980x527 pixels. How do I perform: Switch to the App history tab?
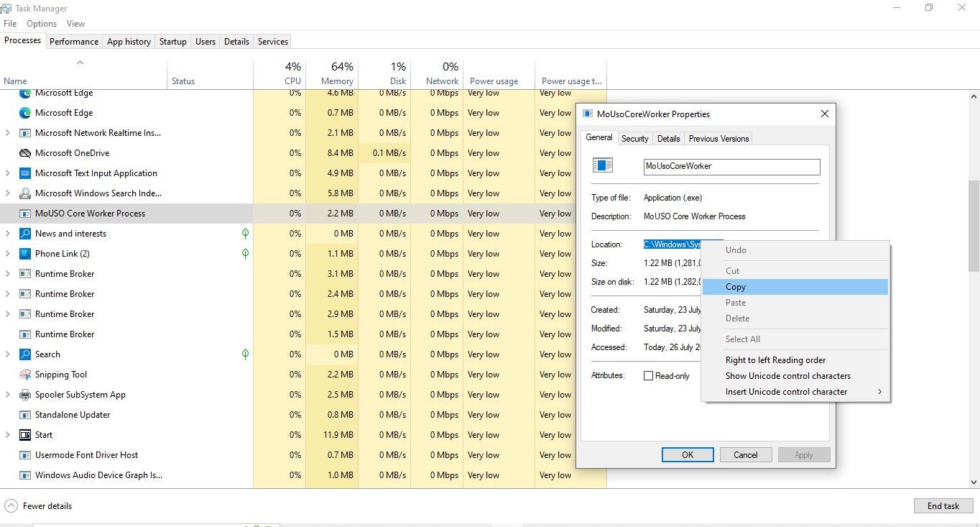tap(129, 42)
